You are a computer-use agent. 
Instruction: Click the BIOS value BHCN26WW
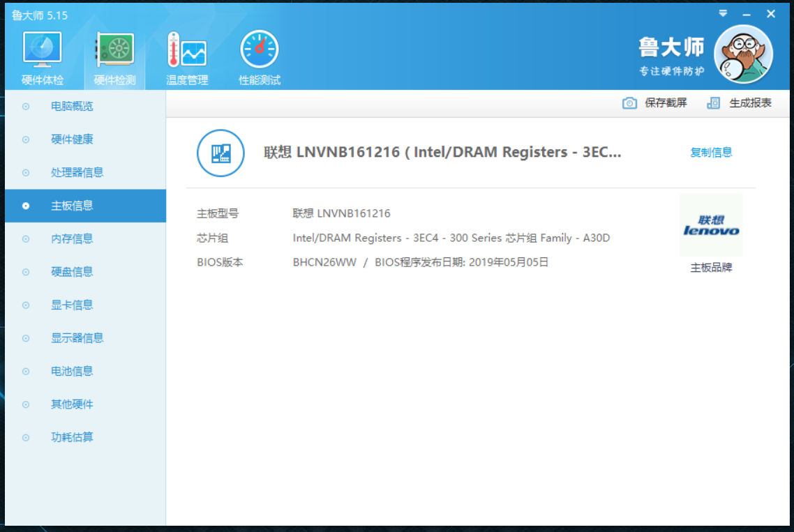(x=324, y=262)
